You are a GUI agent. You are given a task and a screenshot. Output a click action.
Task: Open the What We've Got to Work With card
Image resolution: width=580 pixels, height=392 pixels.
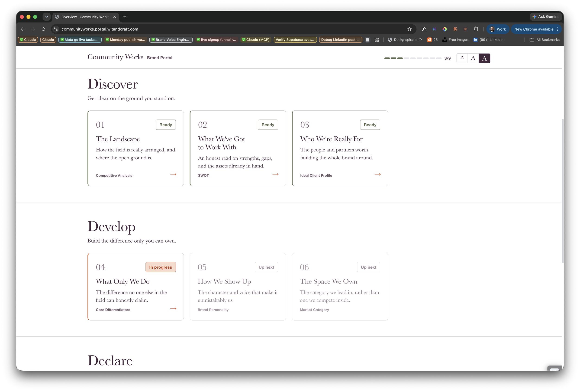[x=238, y=148]
